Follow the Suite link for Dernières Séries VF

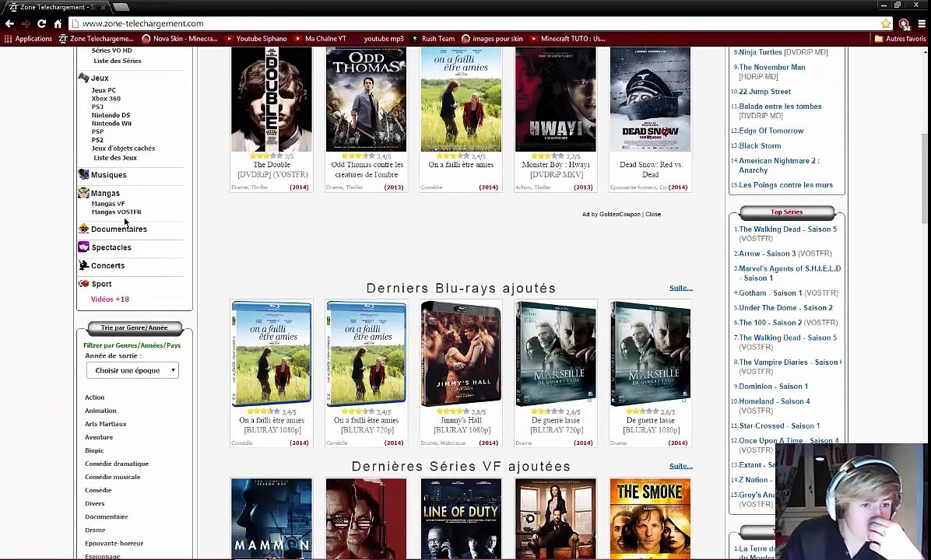point(680,466)
